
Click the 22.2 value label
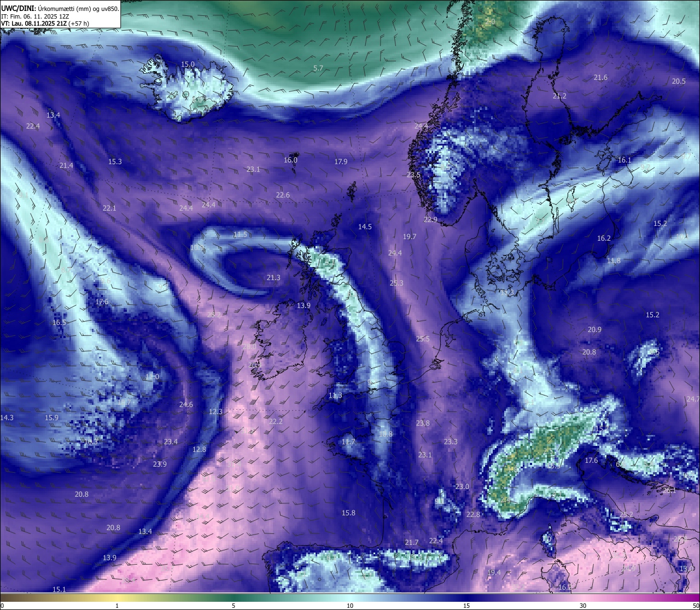pyautogui.click(x=276, y=421)
